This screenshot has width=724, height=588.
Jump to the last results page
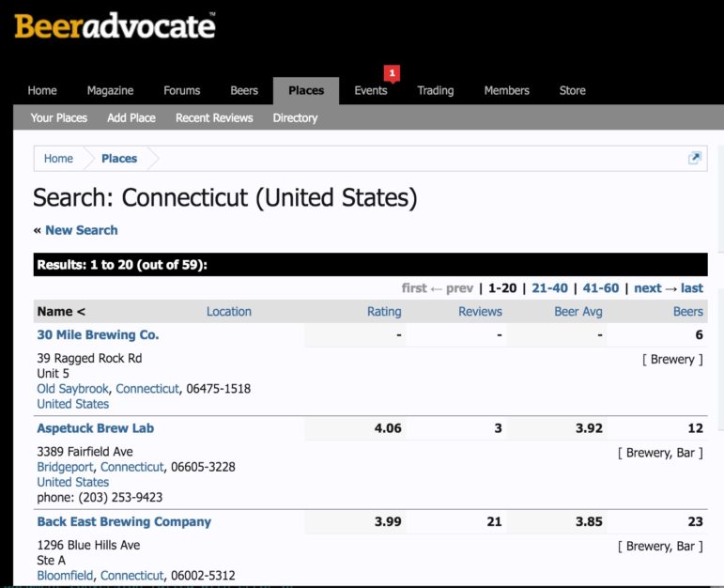point(692,287)
